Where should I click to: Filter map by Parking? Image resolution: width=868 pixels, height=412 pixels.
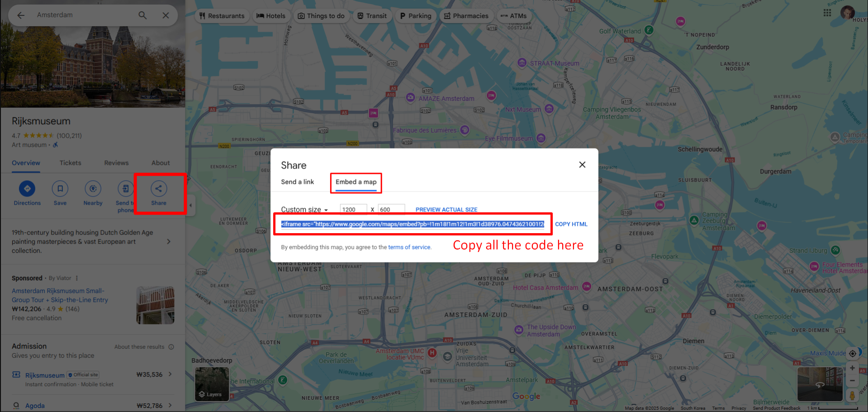tap(416, 16)
